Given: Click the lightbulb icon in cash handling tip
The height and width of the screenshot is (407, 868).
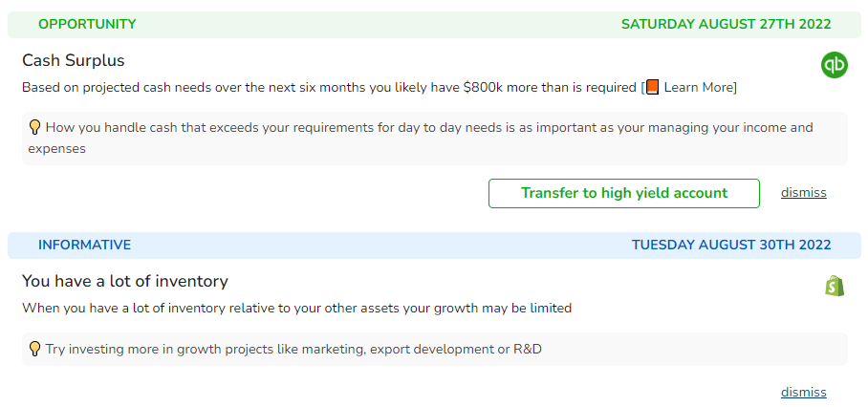Looking at the screenshot, I should (x=34, y=128).
